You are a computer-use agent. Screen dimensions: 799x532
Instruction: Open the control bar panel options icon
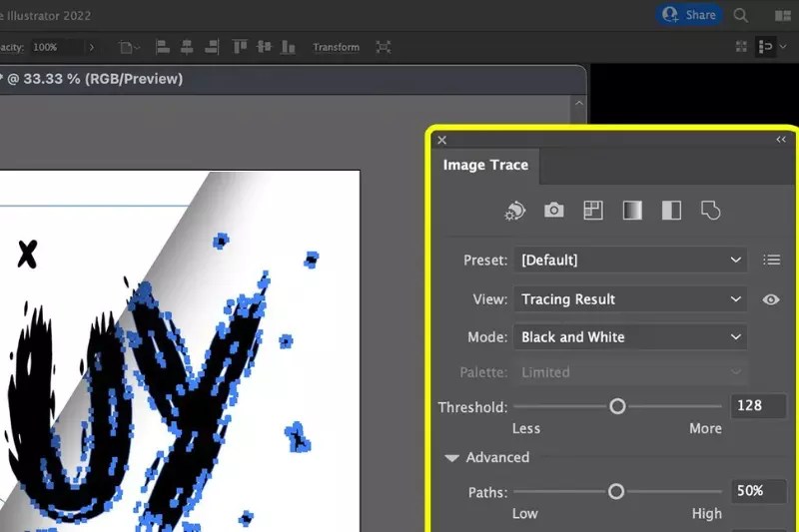pyautogui.click(x=765, y=47)
